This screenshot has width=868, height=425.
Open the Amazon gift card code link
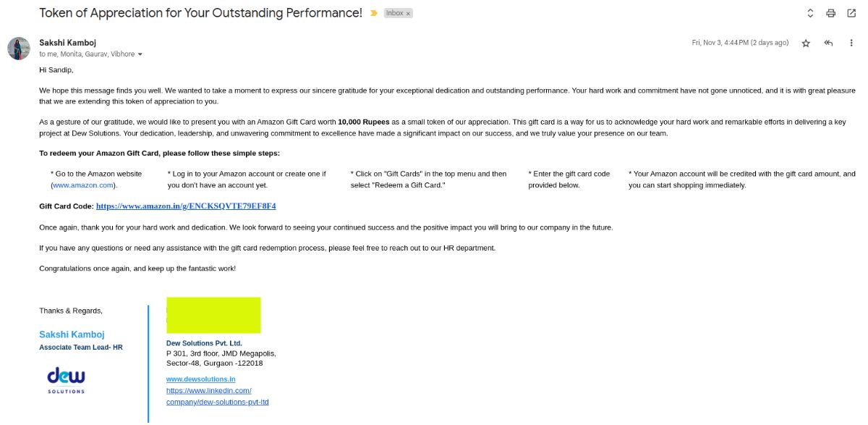[186, 206]
